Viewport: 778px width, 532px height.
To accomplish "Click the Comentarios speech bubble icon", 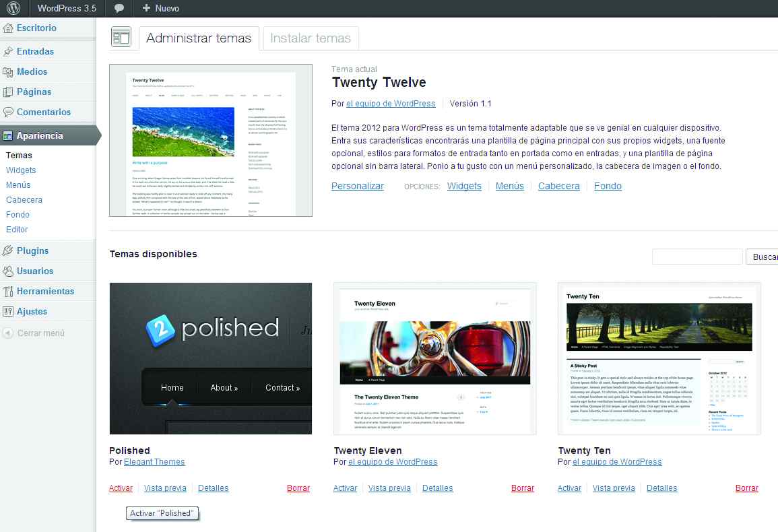I will [x=8, y=112].
